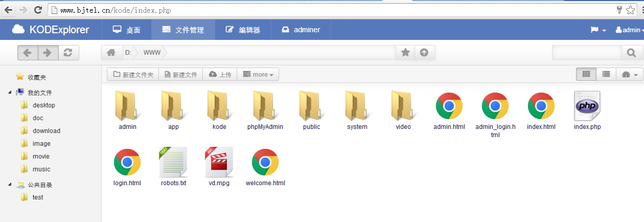Image resolution: width=644 pixels, height=222 pixels.
Task: Select the login.html file icon
Action: click(x=127, y=162)
